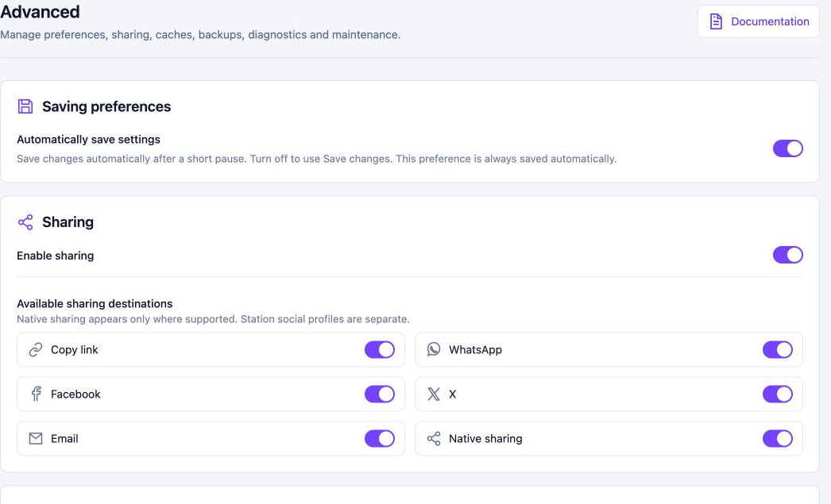Screen dimensions: 831x504
Task: Click the 'Native sharing appears only' note
Action: (x=213, y=319)
